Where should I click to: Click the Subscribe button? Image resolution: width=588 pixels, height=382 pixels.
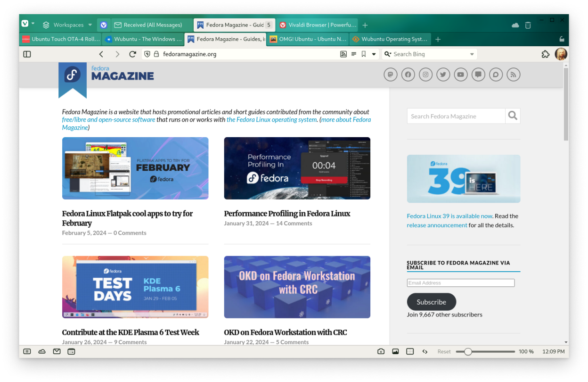431,302
